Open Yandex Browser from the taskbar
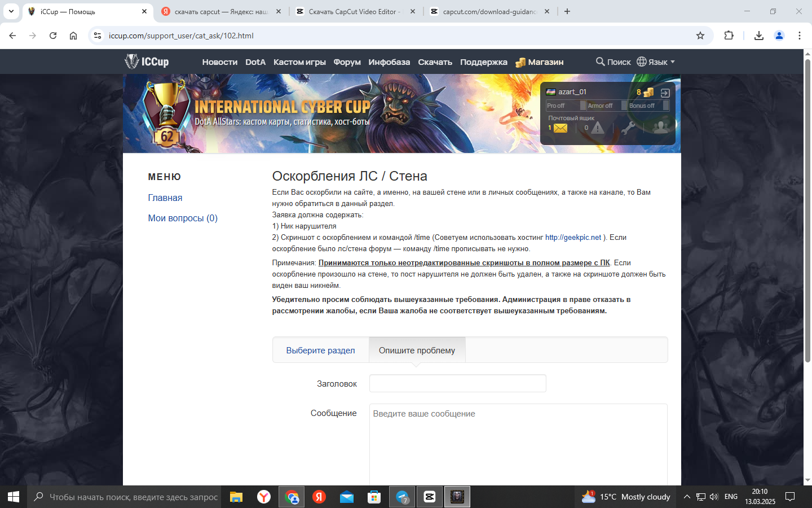The height and width of the screenshot is (508, 812). pos(264,497)
